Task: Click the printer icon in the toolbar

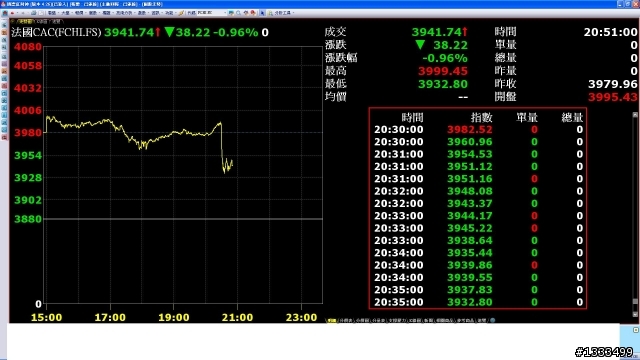Action: point(33,13)
